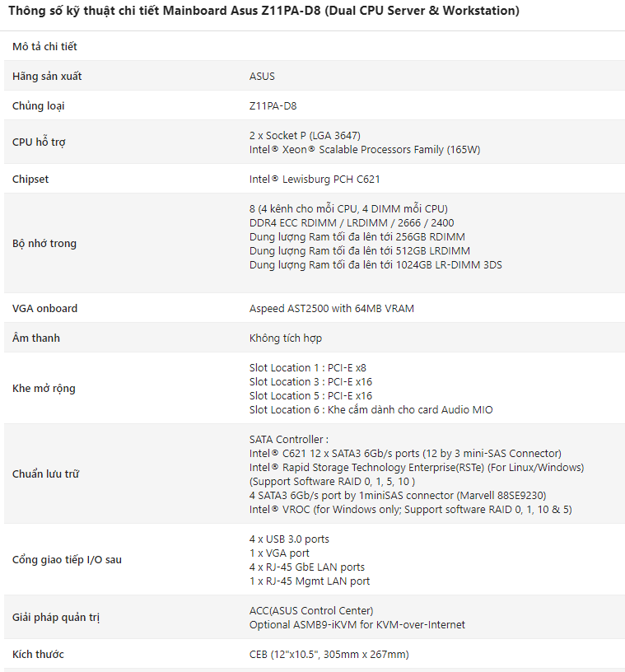This screenshot has height=672, width=625.
Task: Select the Marvell 88SE9230 miniSAS line
Action: (x=398, y=496)
